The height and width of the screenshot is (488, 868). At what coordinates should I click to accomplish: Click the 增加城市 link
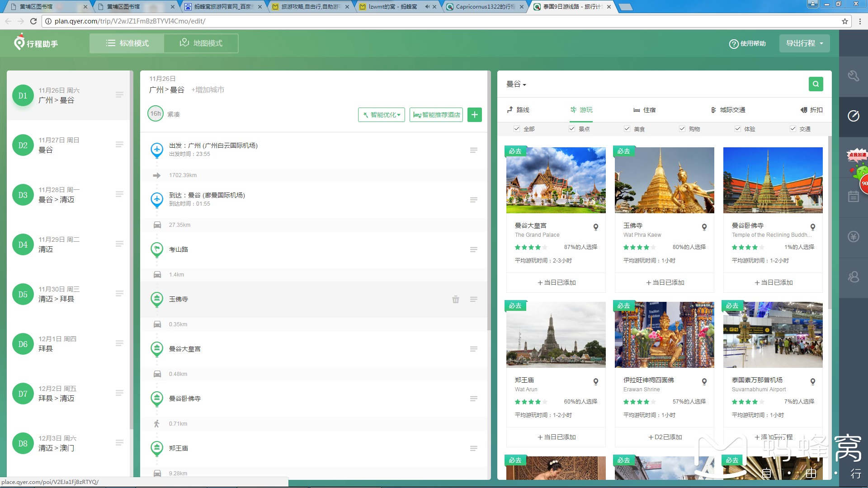coord(208,90)
